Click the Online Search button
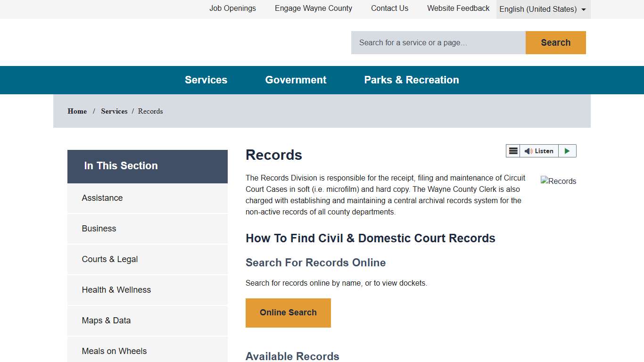Viewport: 644px width, 362px height. point(288,313)
